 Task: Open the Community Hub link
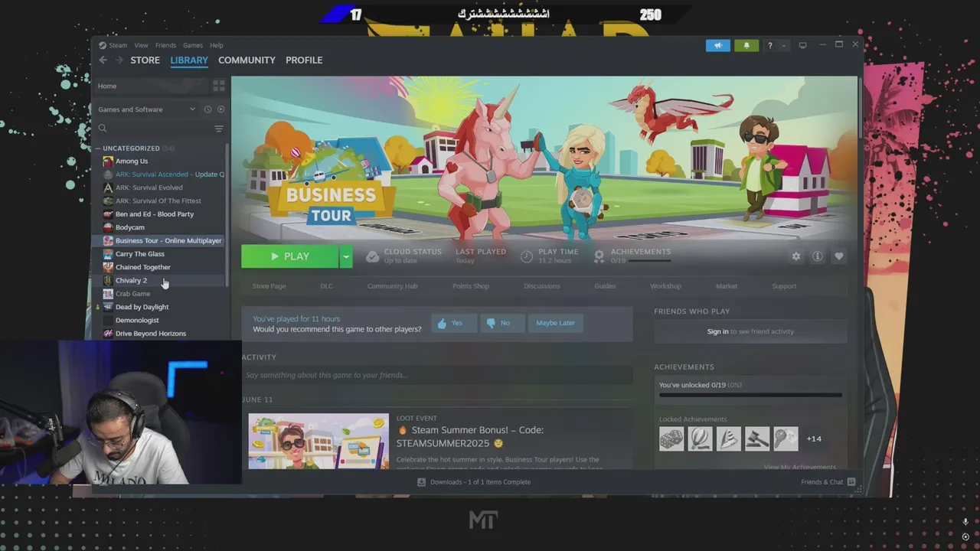pos(392,286)
